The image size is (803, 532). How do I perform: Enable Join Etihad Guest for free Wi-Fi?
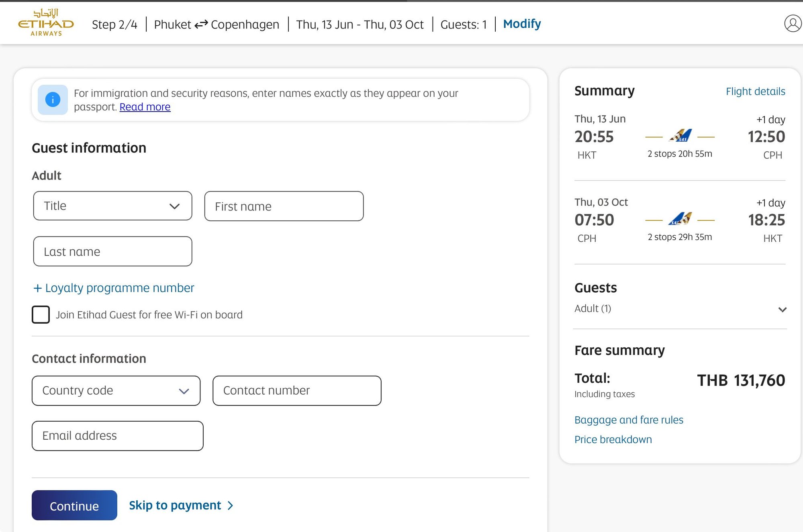coord(41,315)
